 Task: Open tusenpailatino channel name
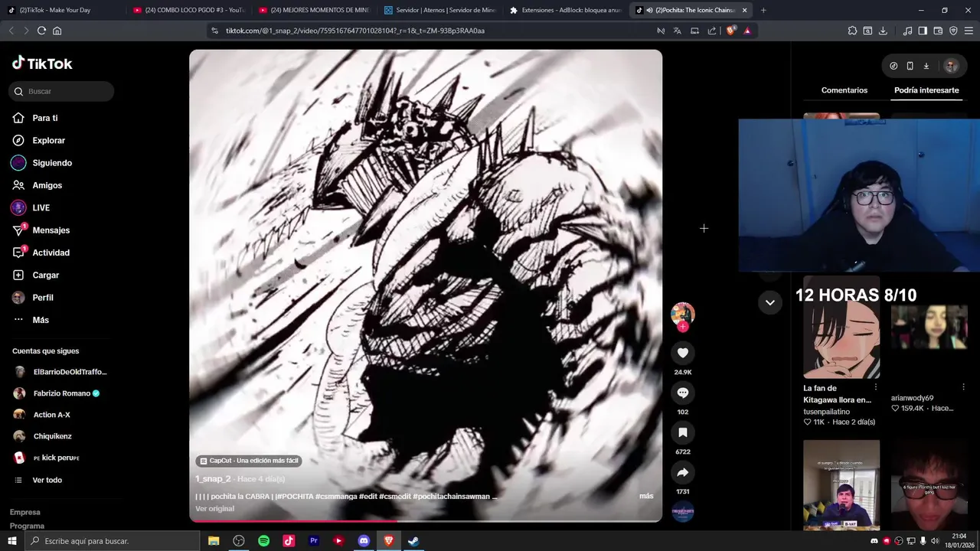(826, 412)
